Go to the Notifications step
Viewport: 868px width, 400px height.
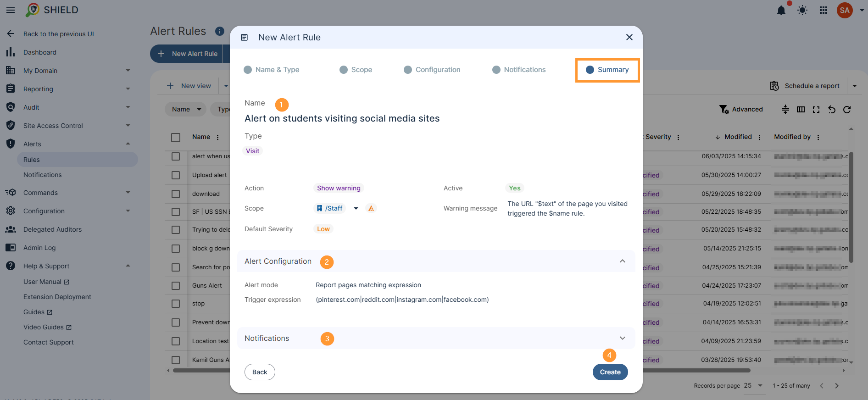[x=519, y=70]
